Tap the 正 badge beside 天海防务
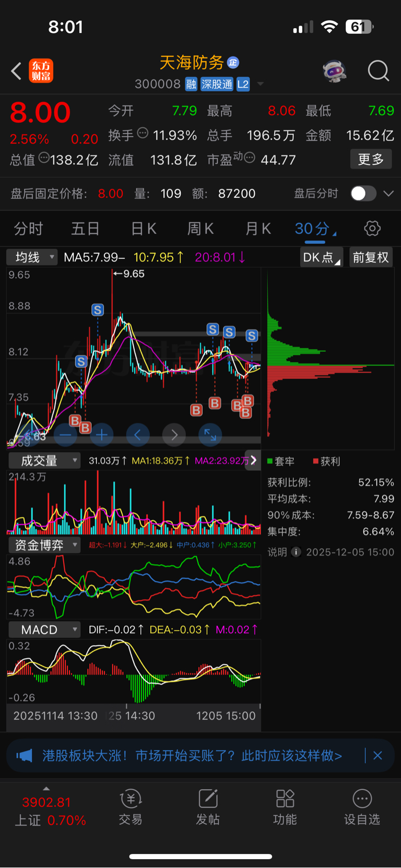401x868 pixels. (x=233, y=63)
